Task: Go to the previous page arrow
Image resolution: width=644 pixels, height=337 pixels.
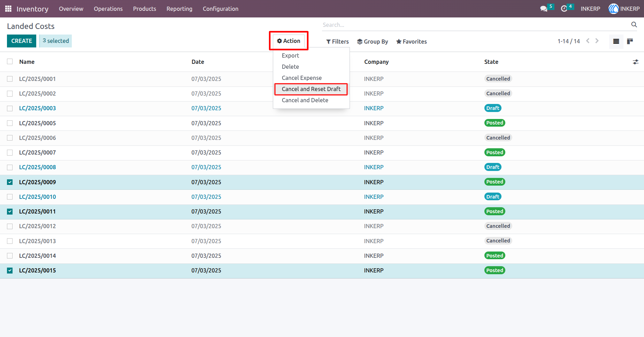Action: [x=588, y=41]
